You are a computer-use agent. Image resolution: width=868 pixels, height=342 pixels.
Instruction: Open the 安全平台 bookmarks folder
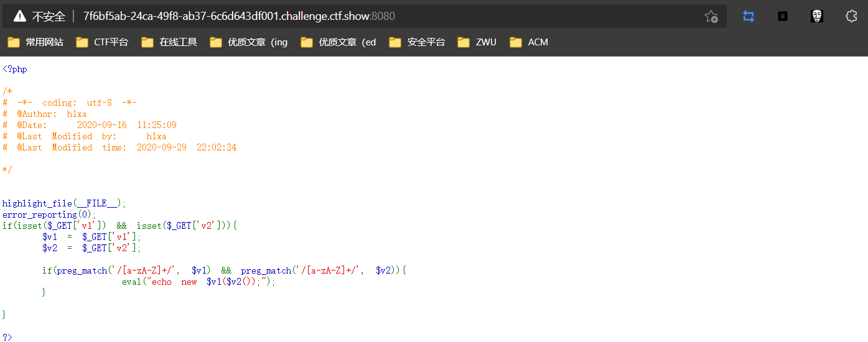417,42
